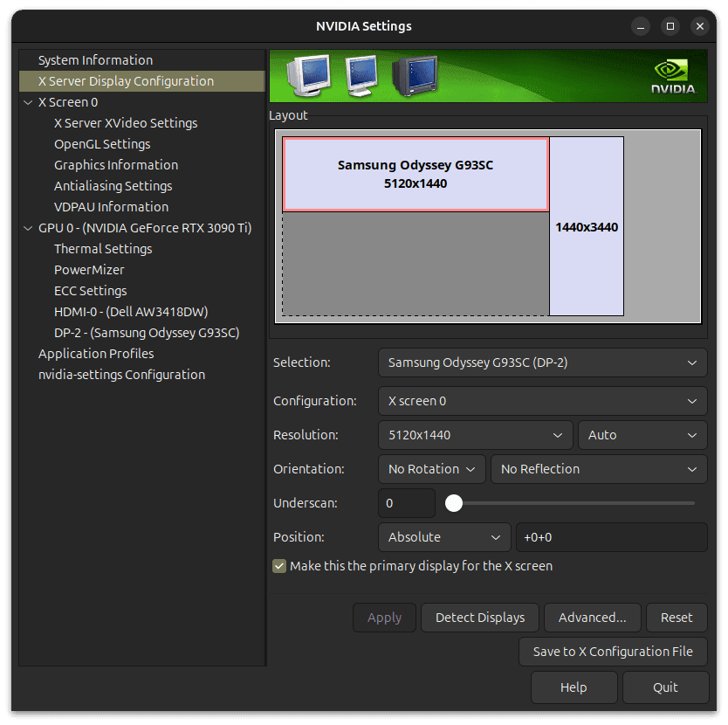The width and height of the screenshot is (728, 725).
Task: Open the Absolute position dropdown
Action: [443, 537]
